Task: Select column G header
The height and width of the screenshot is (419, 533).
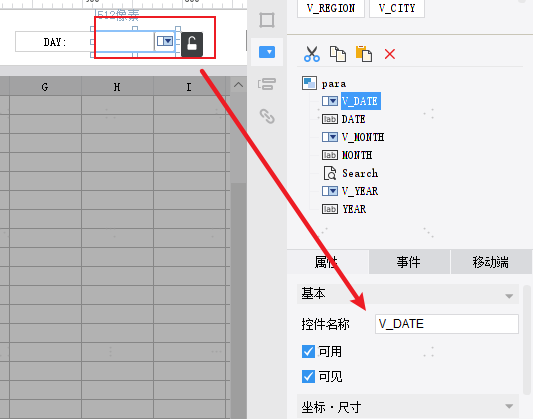Action: coord(45,87)
